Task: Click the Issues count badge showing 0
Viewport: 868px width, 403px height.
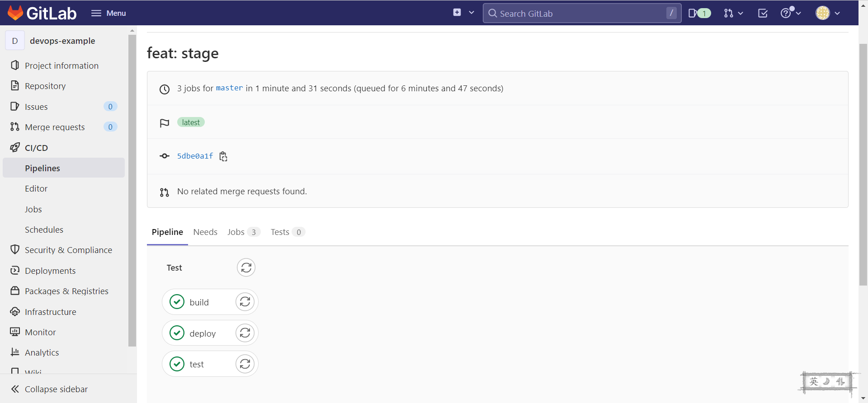Action: click(x=110, y=106)
